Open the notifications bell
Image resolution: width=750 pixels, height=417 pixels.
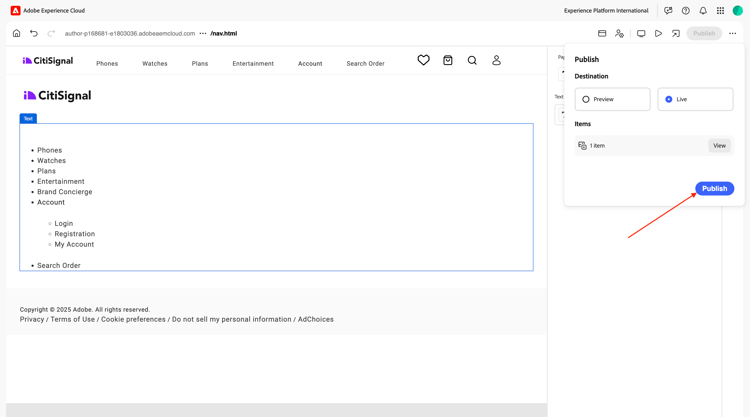[x=703, y=11]
